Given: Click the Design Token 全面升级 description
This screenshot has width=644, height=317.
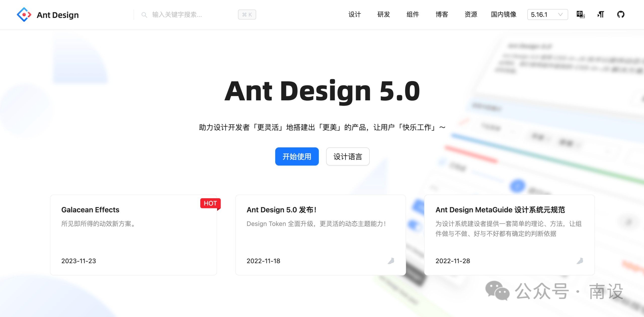Looking at the screenshot, I should pyautogui.click(x=316, y=224).
